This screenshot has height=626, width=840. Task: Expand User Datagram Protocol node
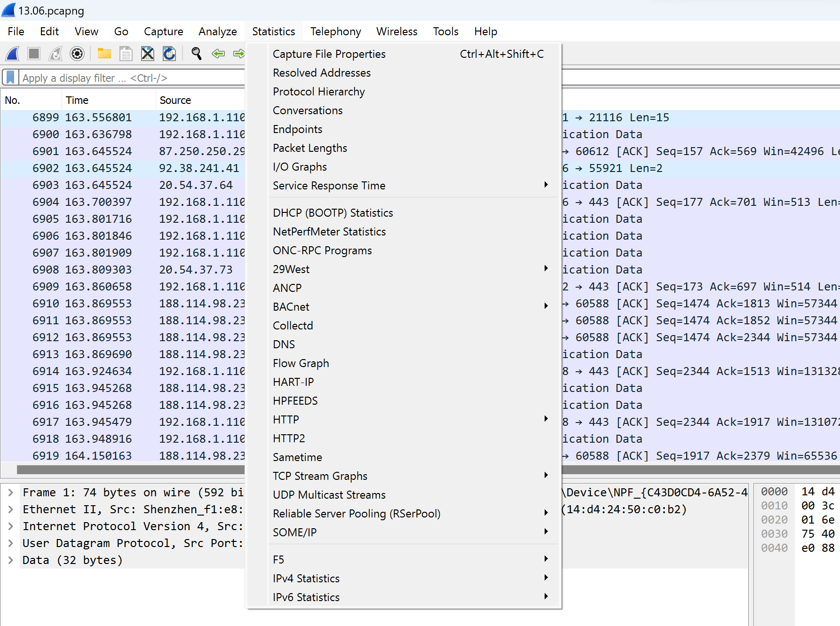pyautogui.click(x=10, y=543)
